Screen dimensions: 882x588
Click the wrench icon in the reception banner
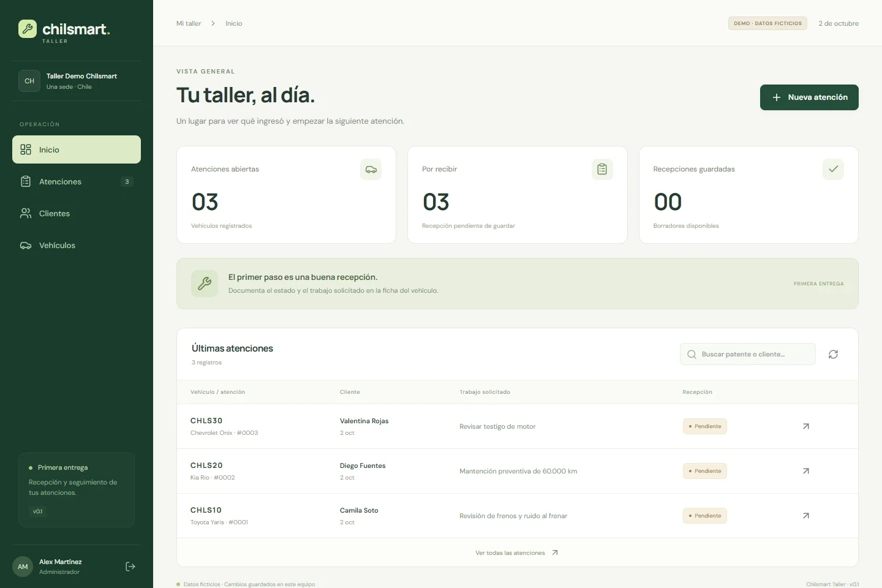[x=205, y=284]
